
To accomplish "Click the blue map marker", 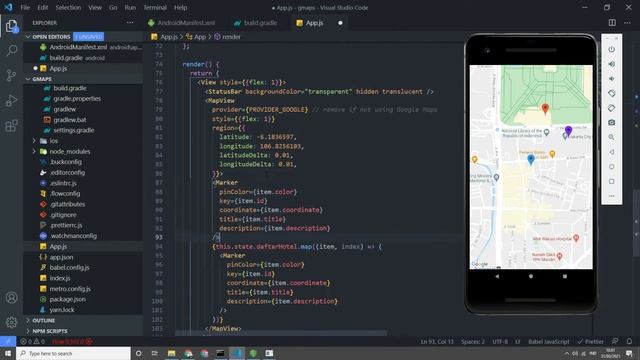I will point(531,160).
